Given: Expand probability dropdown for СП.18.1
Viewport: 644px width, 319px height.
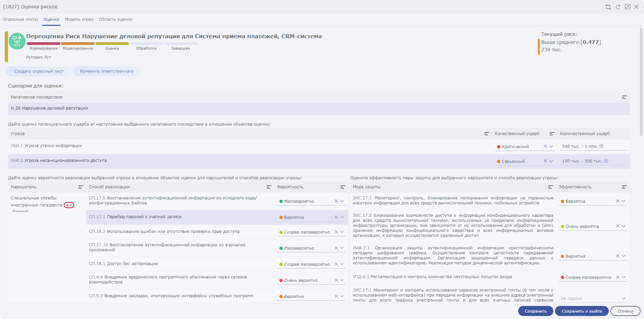Looking at the screenshot, I should click(x=342, y=264).
